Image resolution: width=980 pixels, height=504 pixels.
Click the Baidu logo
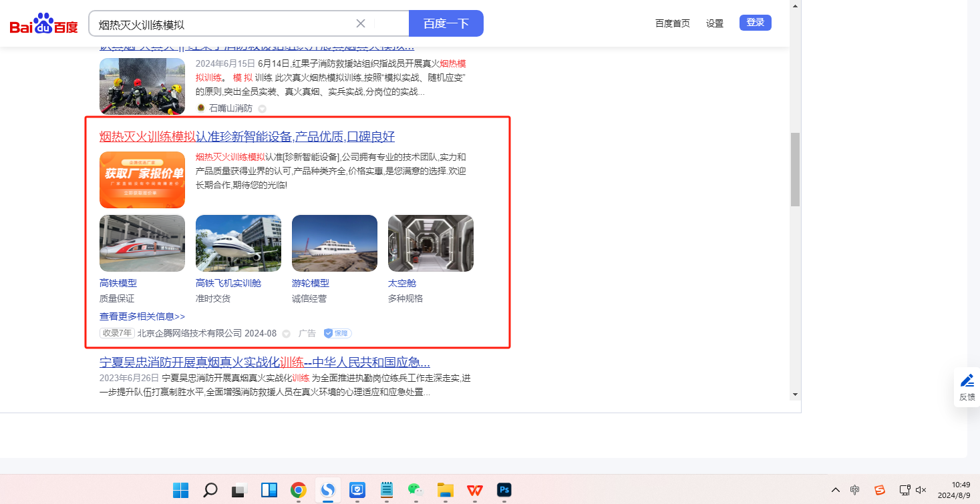coord(43,24)
